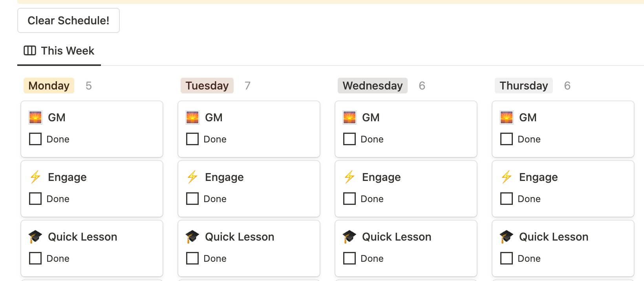Click the Thursday card count number
Image resolution: width=644 pixels, height=281 pixels.
pos(567,86)
